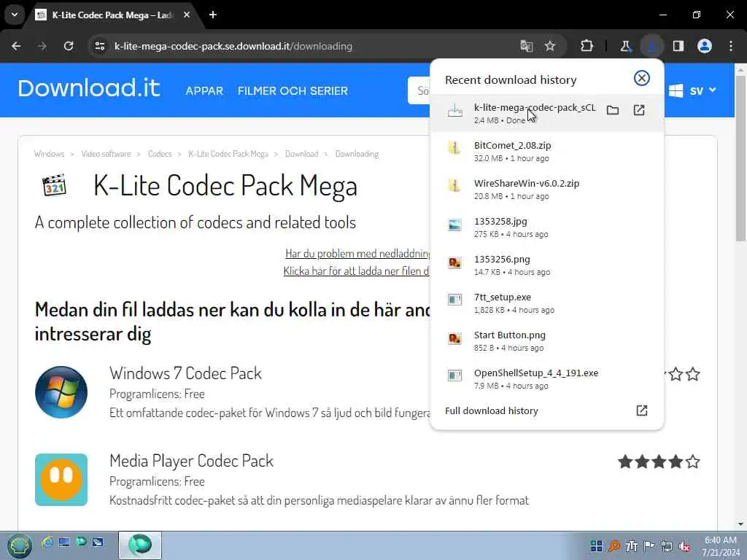Click the Windows platform icon in header
Viewport: 747px width, 560px height.
pyautogui.click(x=676, y=90)
